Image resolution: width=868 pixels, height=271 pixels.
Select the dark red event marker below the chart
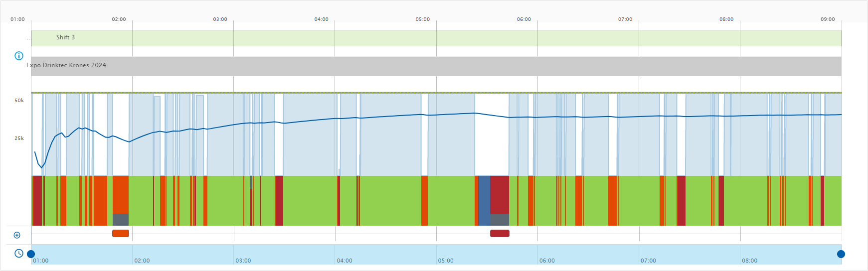click(500, 233)
